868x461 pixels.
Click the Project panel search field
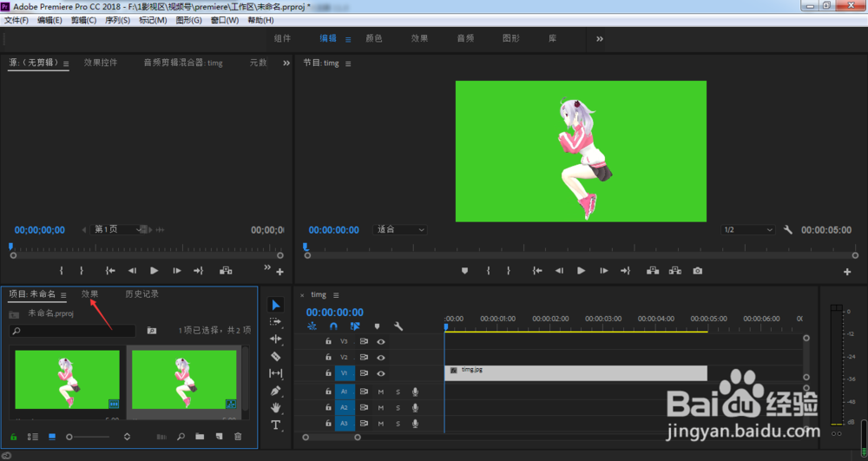point(73,331)
